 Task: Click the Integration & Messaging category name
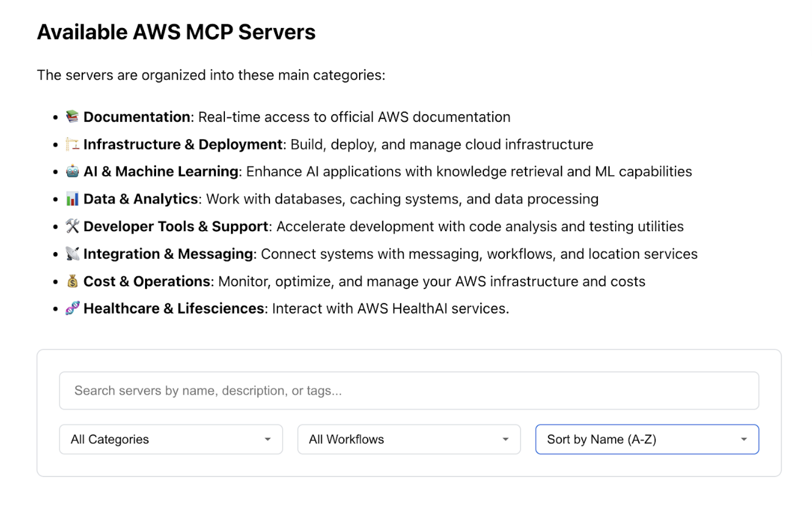tap(168, 254)
